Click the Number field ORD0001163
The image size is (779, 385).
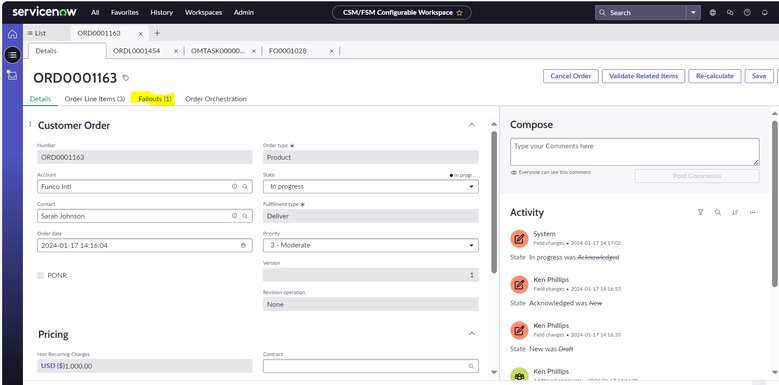(145, 157)
